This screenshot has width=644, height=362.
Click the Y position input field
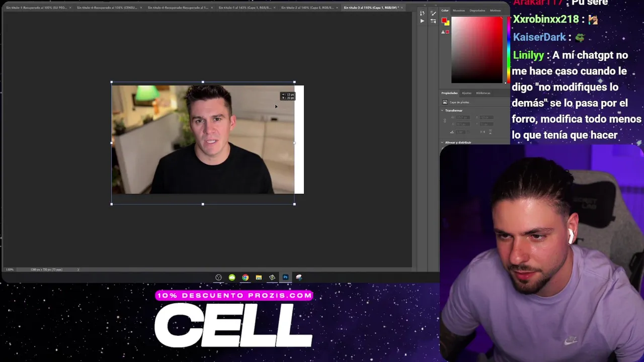pos(486,124)
